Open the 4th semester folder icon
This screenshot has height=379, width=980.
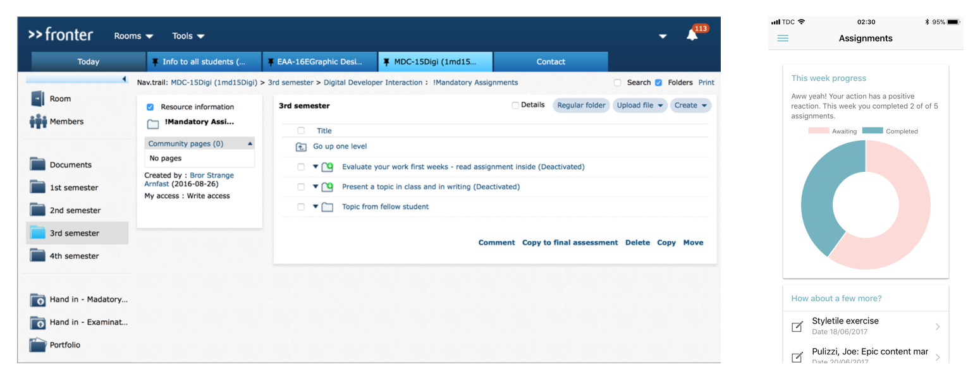pos(38,256)
